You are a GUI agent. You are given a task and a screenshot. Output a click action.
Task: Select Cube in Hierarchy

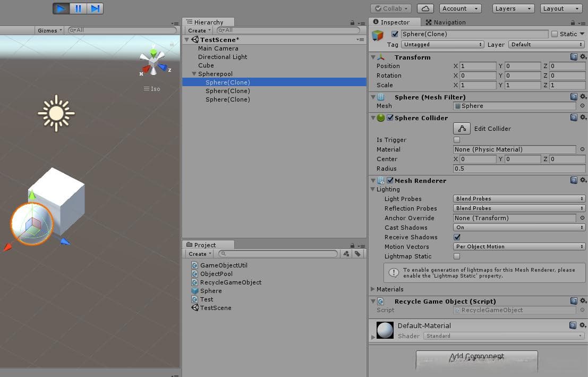point(206,65)
